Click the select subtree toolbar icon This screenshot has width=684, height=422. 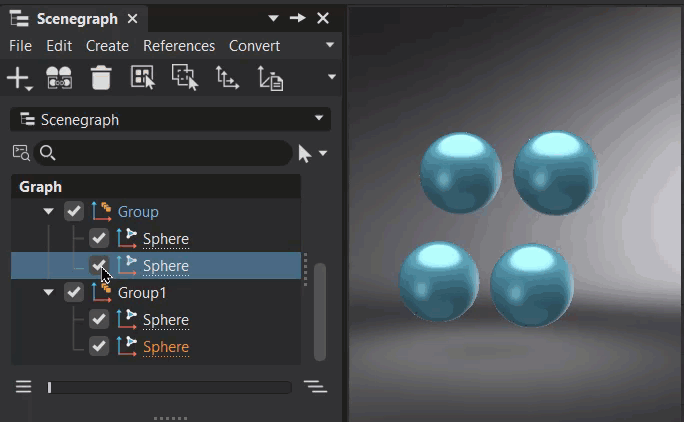coord(185,77)
